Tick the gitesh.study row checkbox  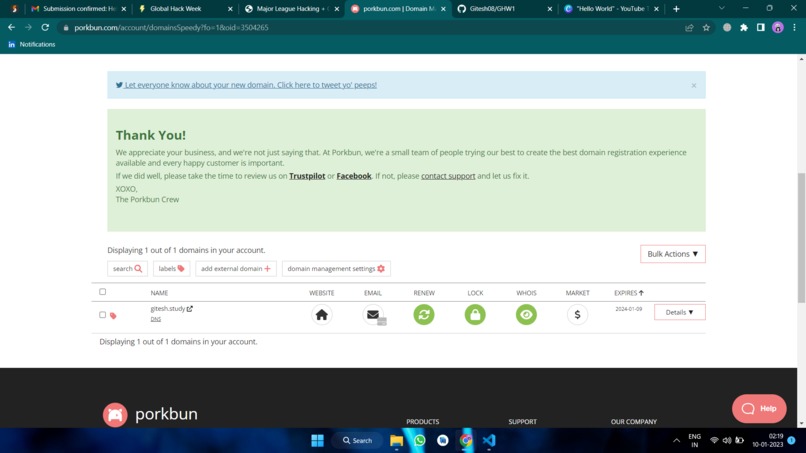[x=102, y=314]
